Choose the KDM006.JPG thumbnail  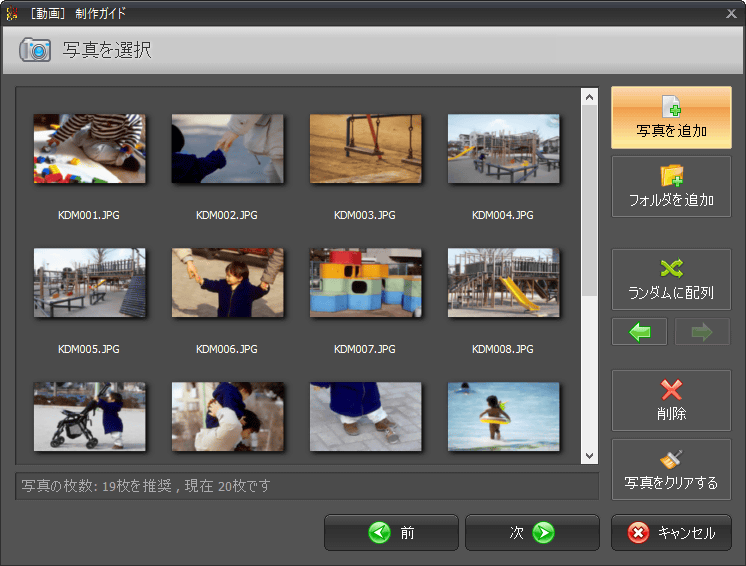click(x=227, y=283)
